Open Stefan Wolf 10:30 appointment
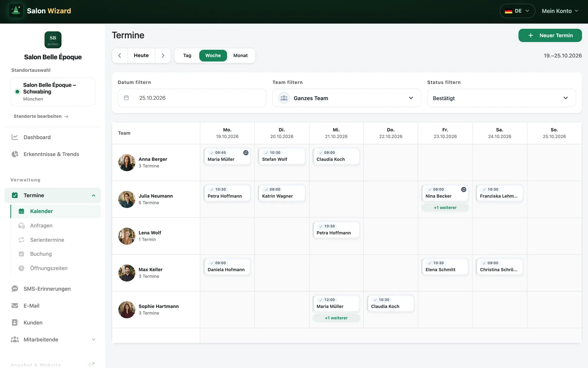This screenshot has width=588, height=368. click(282, 156)
